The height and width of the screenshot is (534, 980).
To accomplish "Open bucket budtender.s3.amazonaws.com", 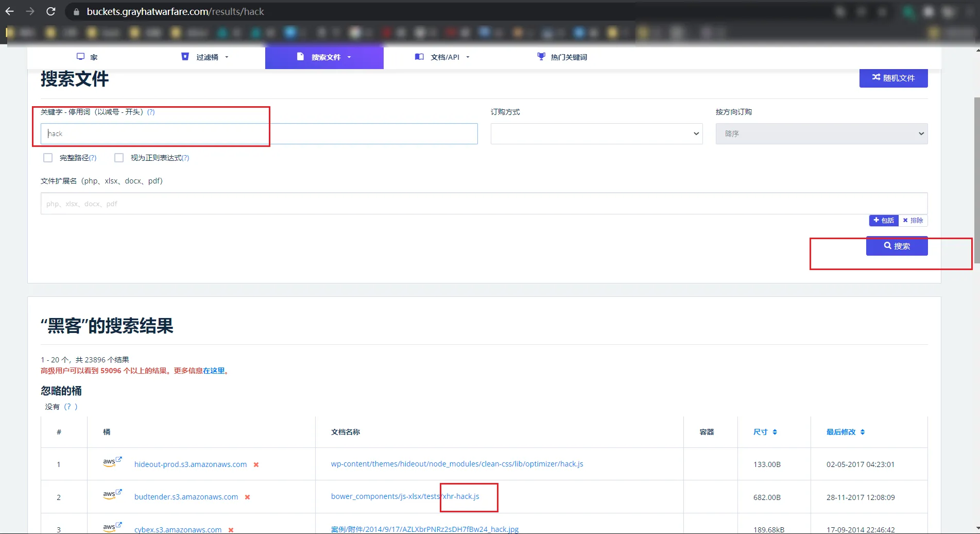I will click(186, 497).
